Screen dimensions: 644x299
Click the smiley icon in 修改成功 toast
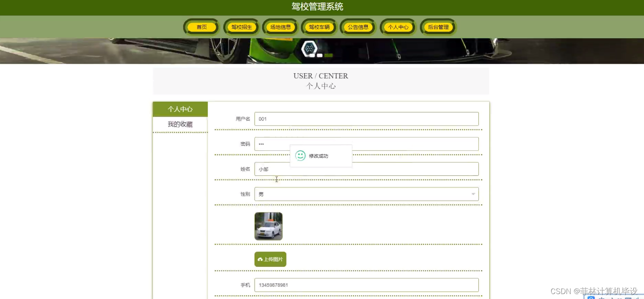point(301,156)
